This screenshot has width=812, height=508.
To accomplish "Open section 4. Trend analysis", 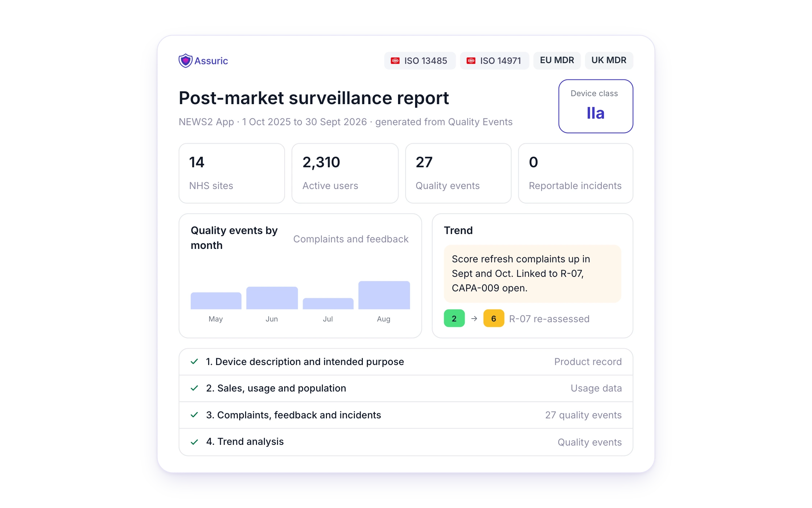I will pos(406,442).
